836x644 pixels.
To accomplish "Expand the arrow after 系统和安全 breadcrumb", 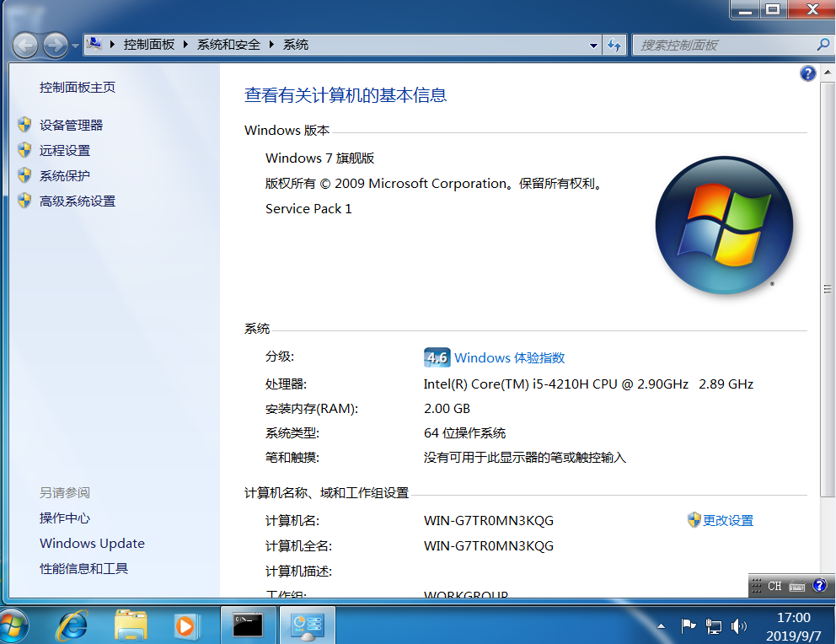I will click(271, 44).
